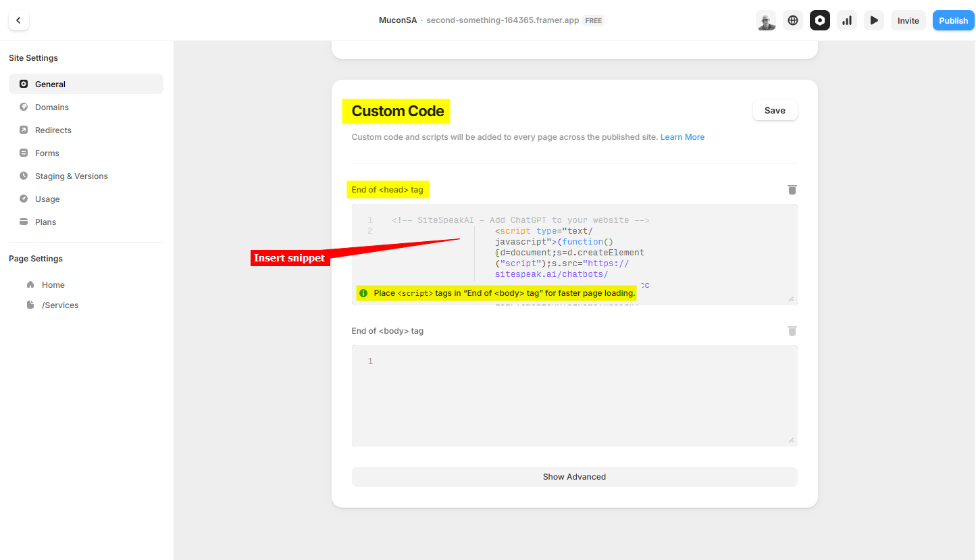Open site settings hexagon icon
This screenshot has width=976, height=560.
tap(820, 21)
